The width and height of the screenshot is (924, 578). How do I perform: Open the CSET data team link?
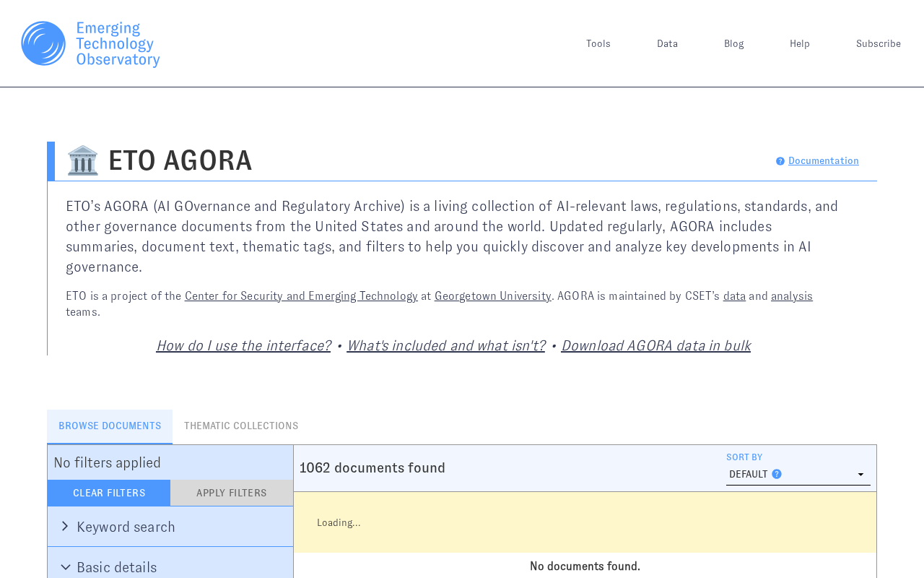pos(734,296)
